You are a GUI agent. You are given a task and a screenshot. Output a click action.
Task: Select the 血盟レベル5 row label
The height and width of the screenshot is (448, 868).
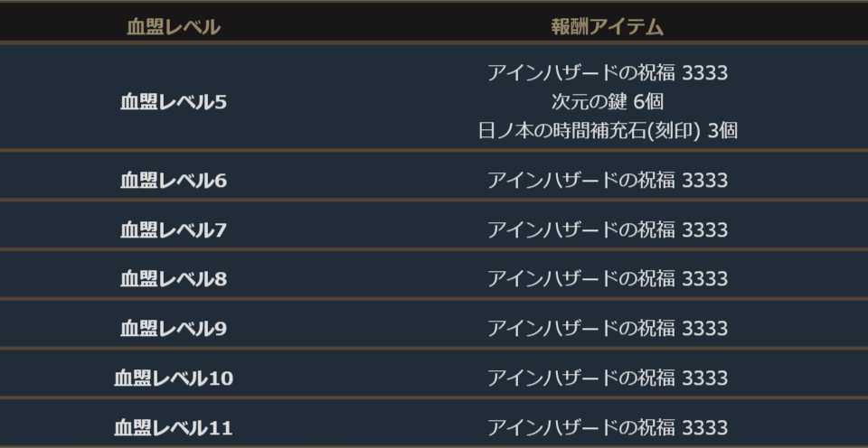[x=173, y=102]
